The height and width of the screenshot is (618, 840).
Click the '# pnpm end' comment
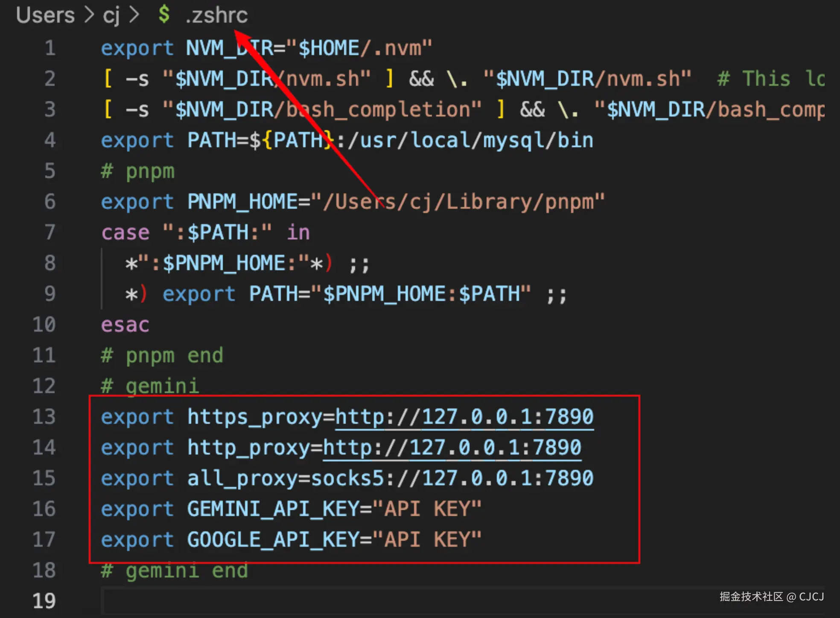coord(162,356)
